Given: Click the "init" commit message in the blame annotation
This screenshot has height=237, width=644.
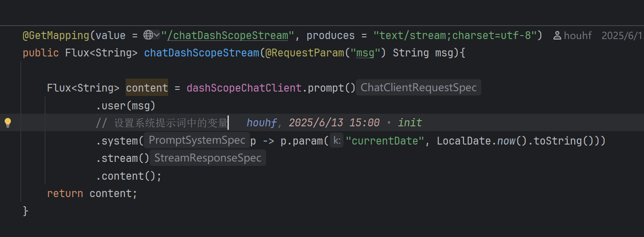Looking at the screenshot, I should (x=410, y=123).
